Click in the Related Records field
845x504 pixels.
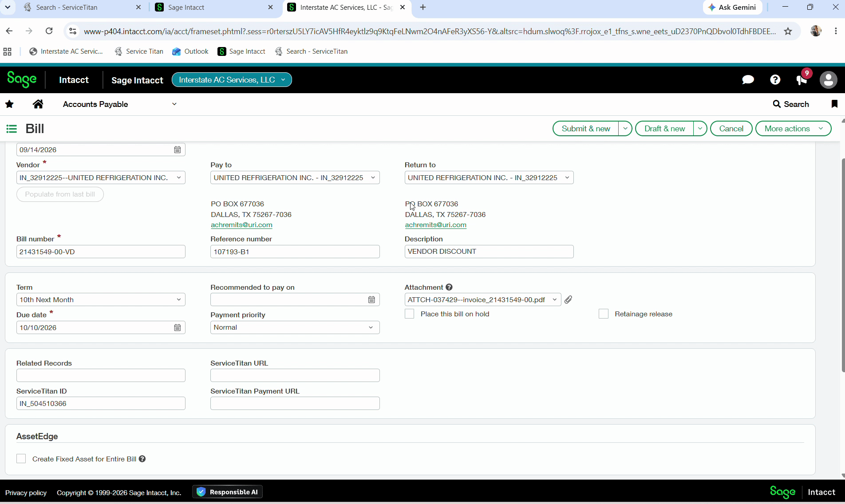(x=101, y=375)
